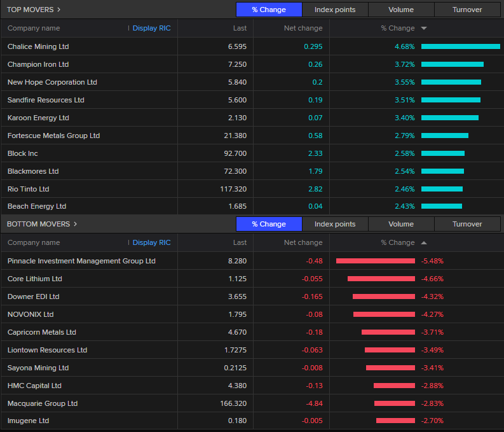The image size is (504, 432).
Task: Click the -2.70% change of Imugene
Action: point(432,421)
